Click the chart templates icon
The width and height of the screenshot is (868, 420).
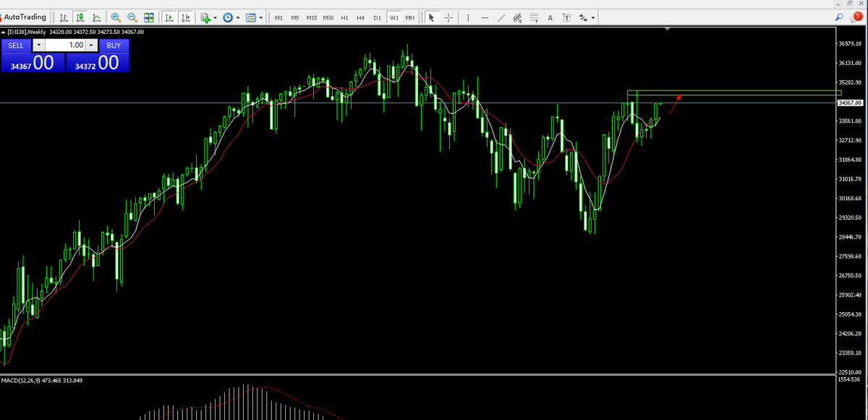pyautogui.click(x=251, y=17)
